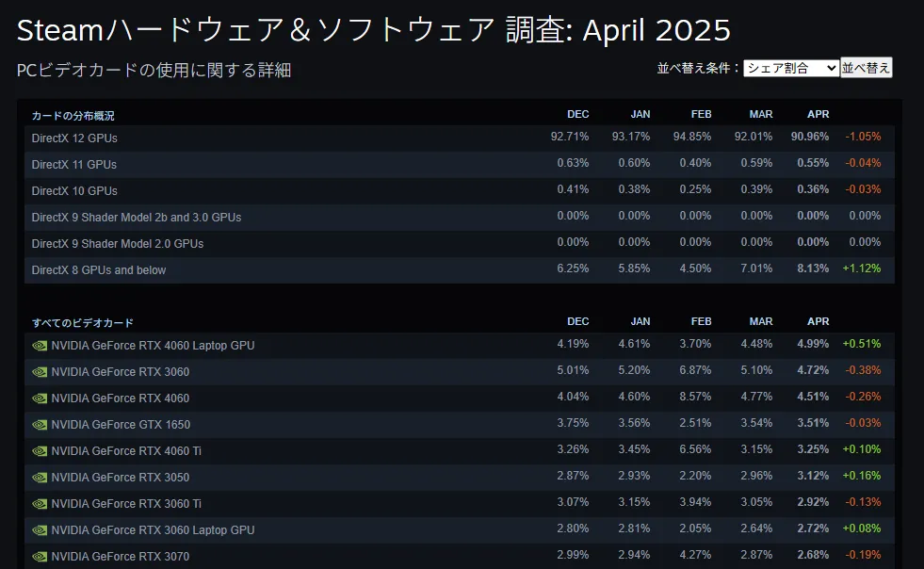Click the 並べ替え sort button
Image resolution: width=924 pixels, height=569 pixels.
[866, 68]
